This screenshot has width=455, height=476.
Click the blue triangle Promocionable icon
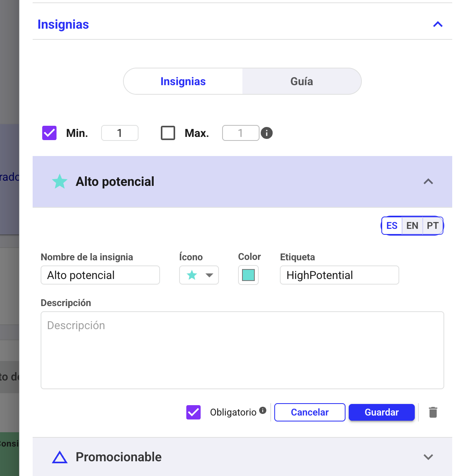[60, 457]
